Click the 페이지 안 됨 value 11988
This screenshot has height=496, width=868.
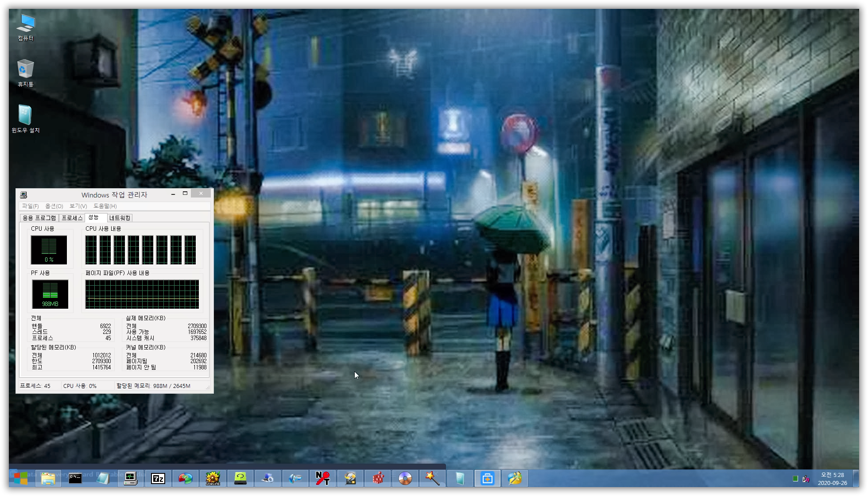click(200, 367)
